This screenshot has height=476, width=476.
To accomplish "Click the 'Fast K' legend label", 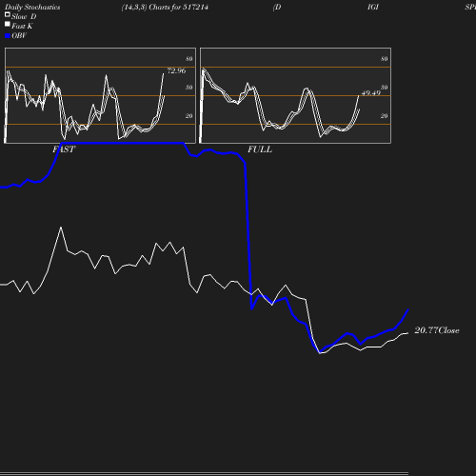I will (22, 26).
